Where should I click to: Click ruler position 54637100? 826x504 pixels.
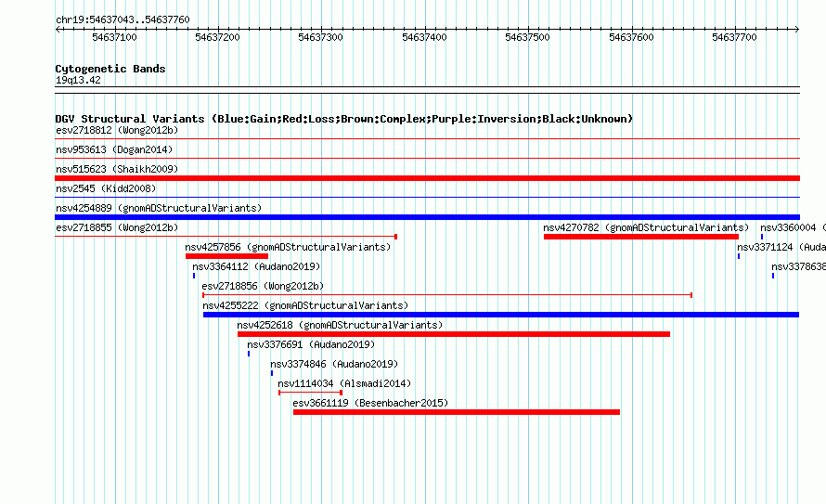tap(114, 37)
